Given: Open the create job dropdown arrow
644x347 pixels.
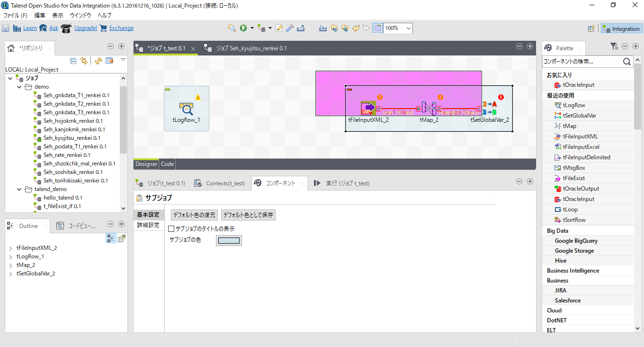Looking at the screenshot, I should point(270,28).
